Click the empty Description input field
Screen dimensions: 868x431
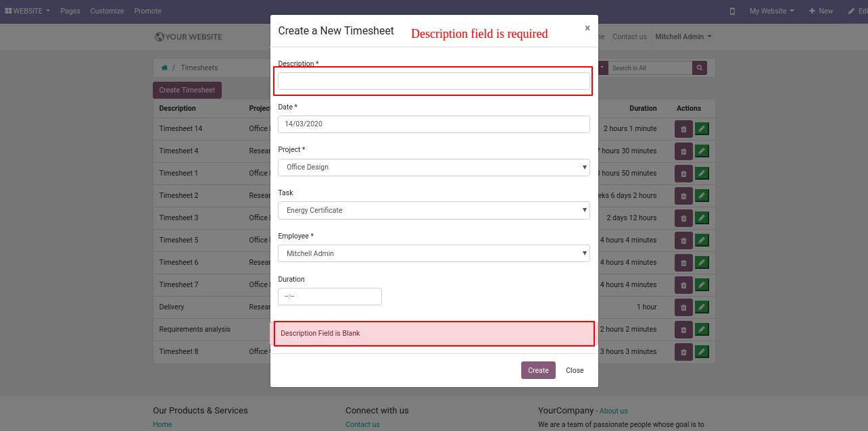tap(434, 81)
